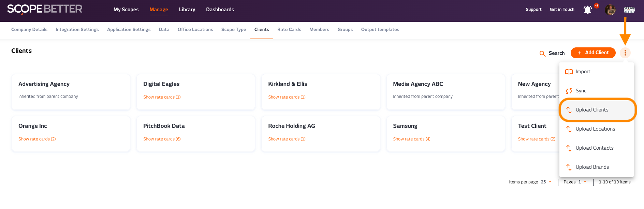The image size is (644, 209).
Task: Show rate cards for PitchBook Data
Action: coord(162,139)
